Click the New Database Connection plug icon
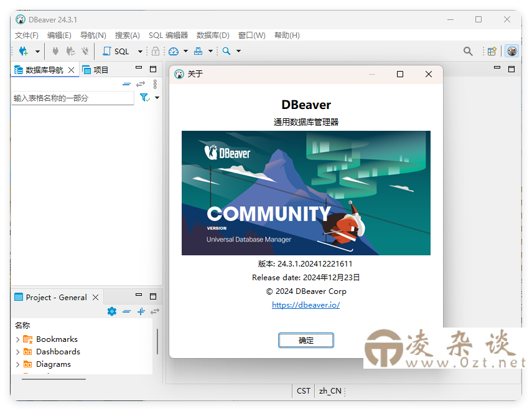The image size is (532, 411). click(24, 51)
